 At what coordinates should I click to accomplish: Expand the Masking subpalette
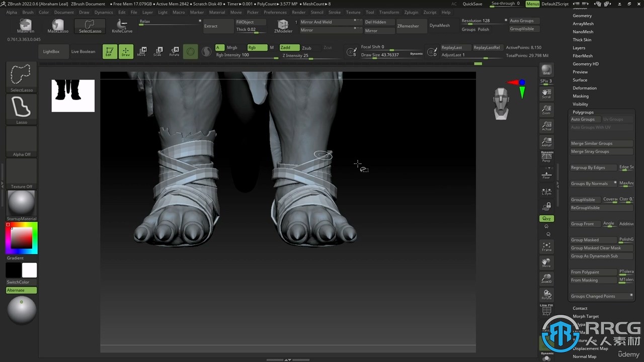[x=581, y=96]
